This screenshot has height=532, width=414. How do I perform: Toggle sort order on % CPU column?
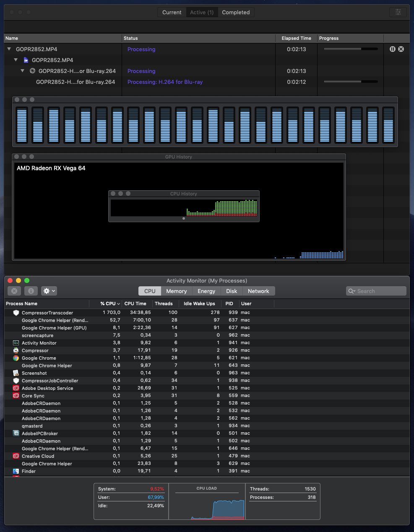pos(106,304)
